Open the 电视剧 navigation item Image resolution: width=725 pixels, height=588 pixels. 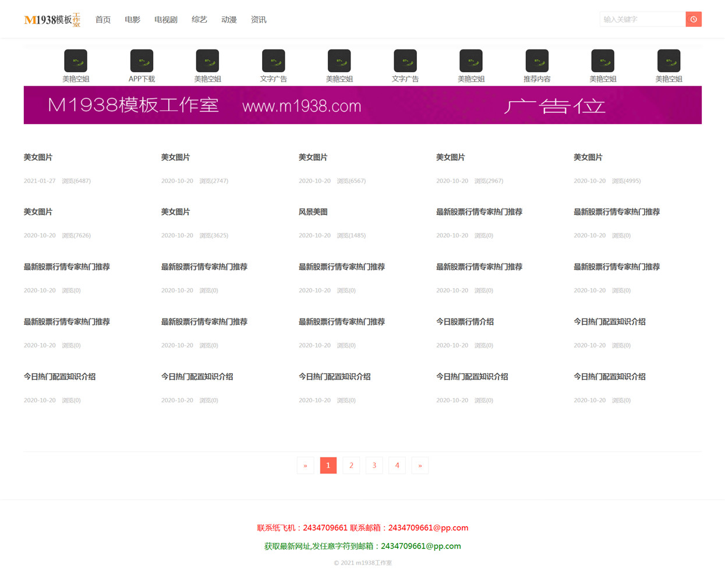pyautogui.click(x=166, y=20)
